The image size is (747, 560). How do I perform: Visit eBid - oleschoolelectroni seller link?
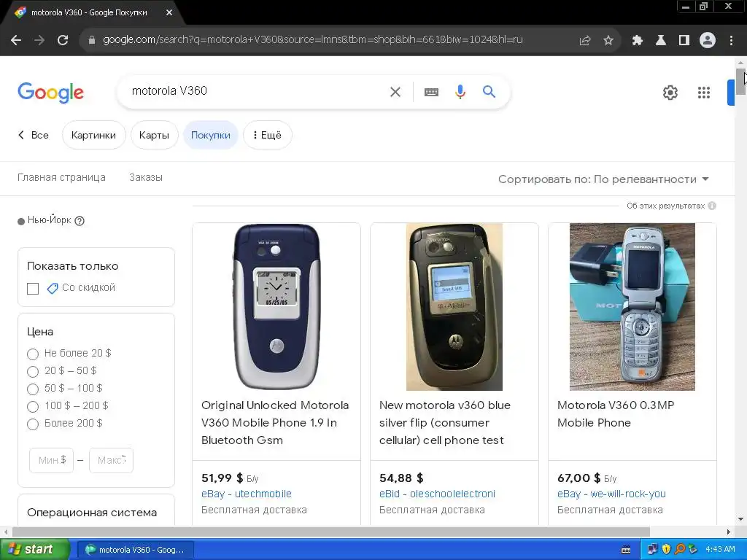click(x=438, y=494)
